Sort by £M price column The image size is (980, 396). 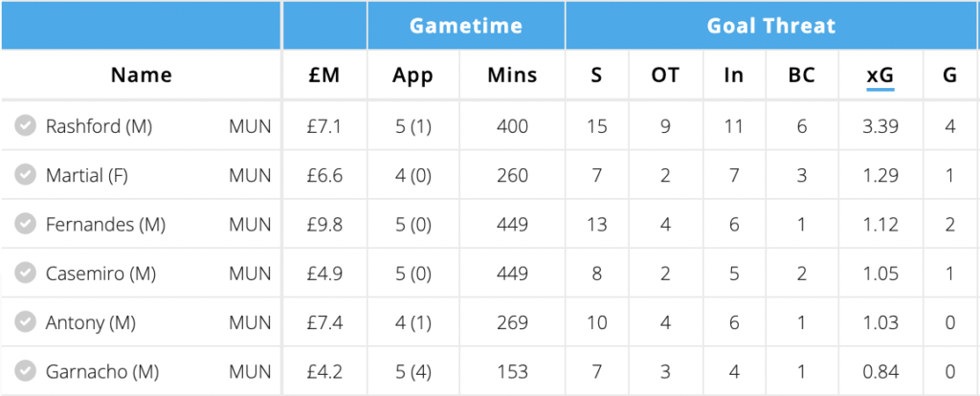pos(324,75)
